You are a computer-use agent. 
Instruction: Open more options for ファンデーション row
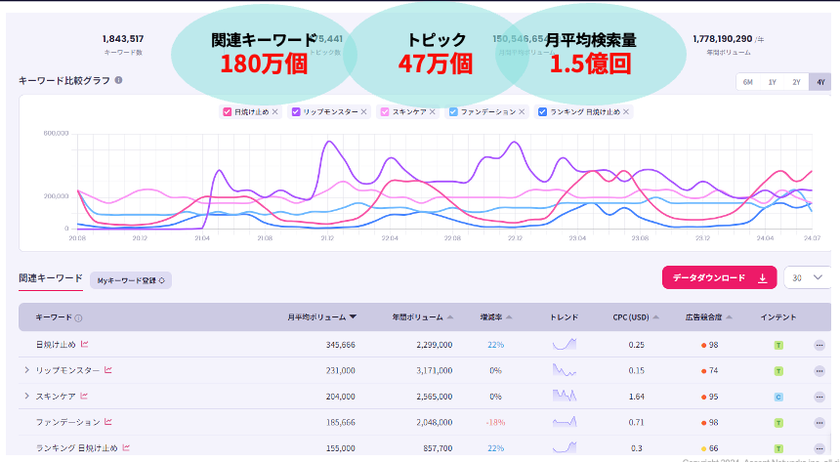click(x=819, y=423)
